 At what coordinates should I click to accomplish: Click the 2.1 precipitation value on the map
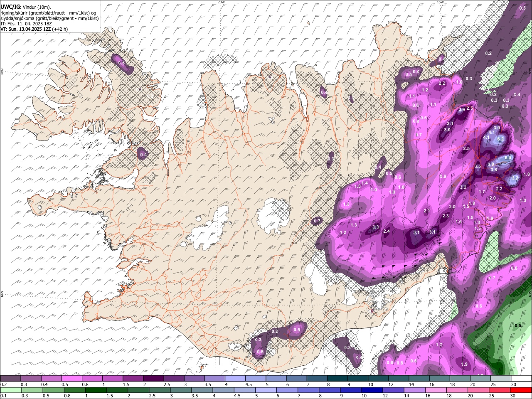pyautogui.click(x=427, y=211)
